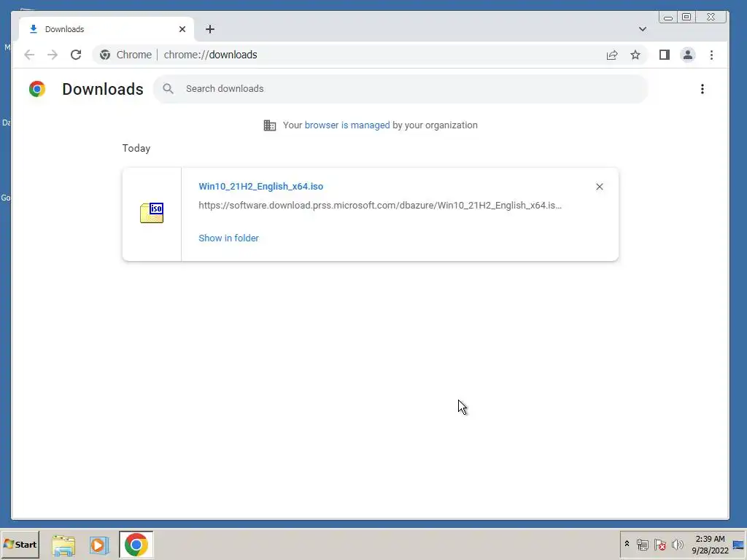This screenshot has height=560, width=747.
Task: Open a new tab with plus button
Action: tap(209, 29)
